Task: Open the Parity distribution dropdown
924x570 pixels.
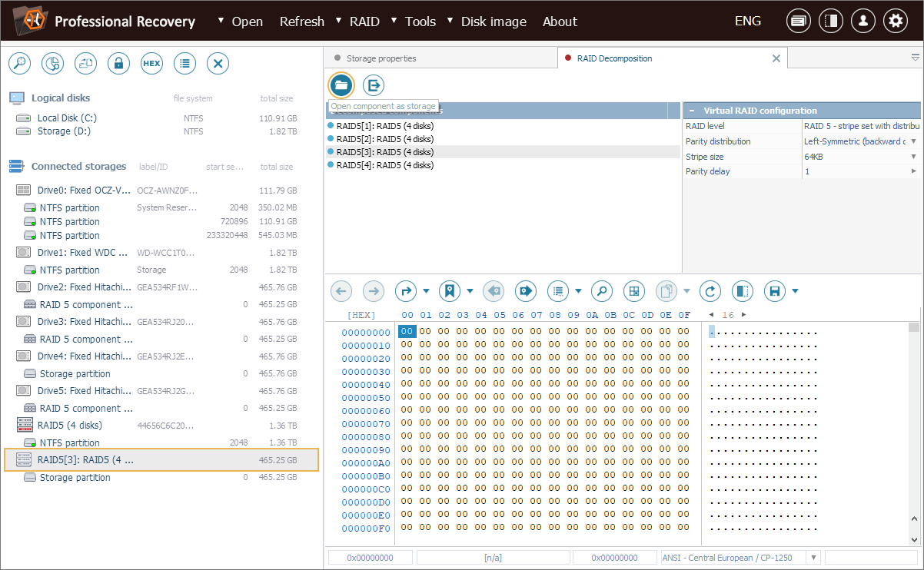Action: click(913, 141)
